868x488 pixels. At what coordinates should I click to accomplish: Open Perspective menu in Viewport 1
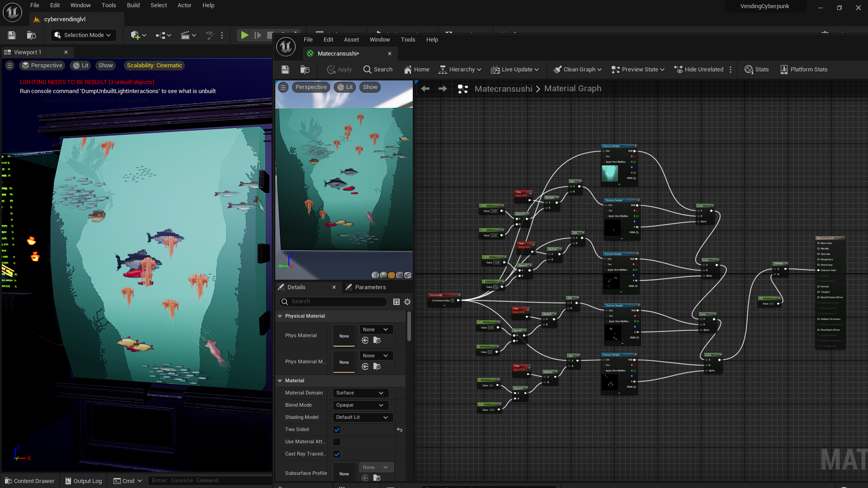pos(42,66)
